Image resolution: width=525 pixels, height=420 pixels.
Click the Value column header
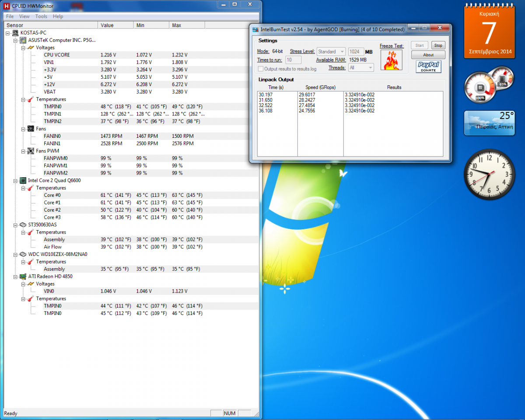pos(115,25)
